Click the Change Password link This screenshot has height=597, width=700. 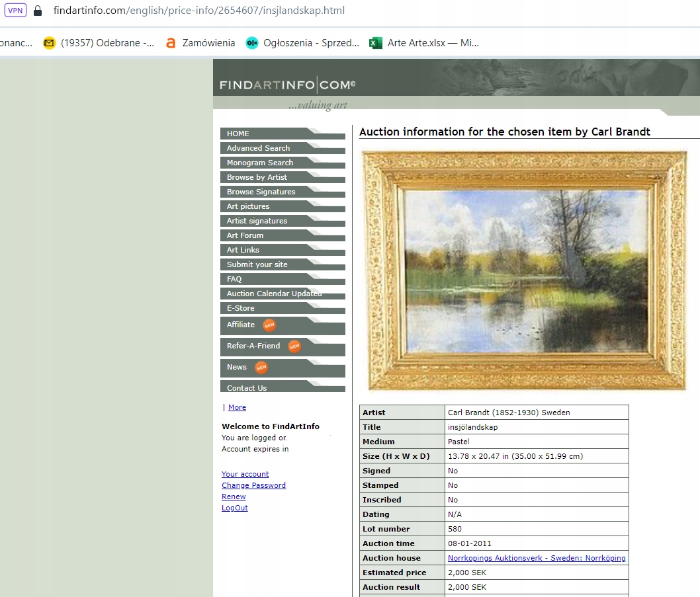[253, 485]
